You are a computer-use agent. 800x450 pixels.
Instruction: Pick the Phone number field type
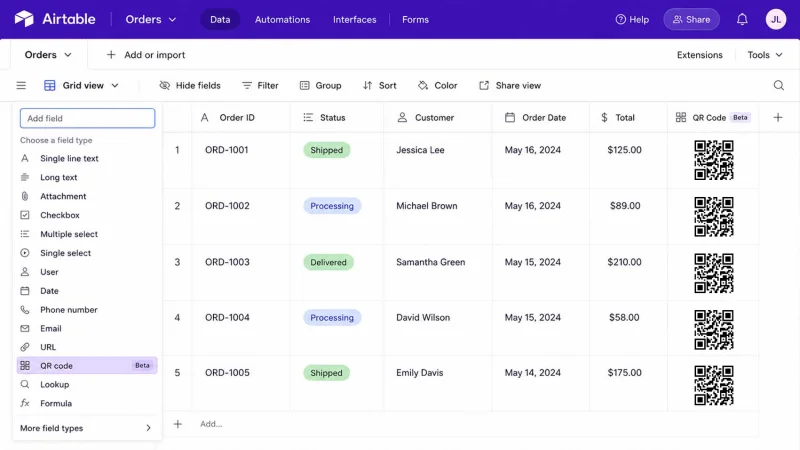click(87, 310)
